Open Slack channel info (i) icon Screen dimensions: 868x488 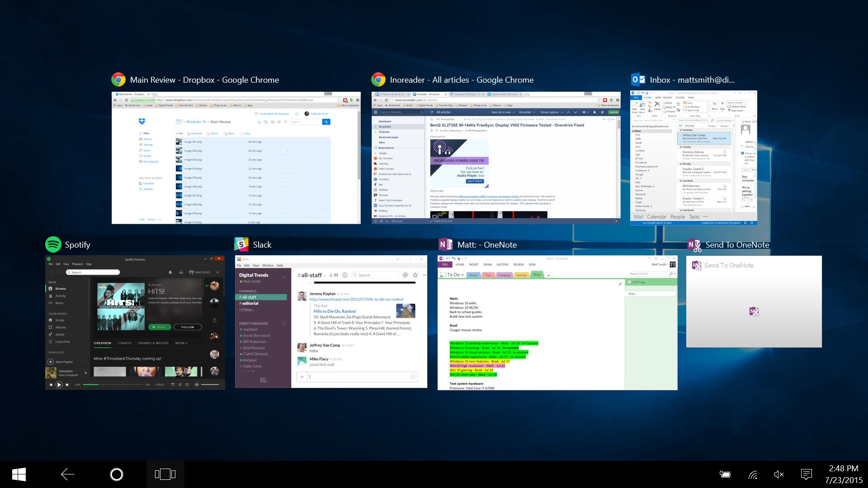coord(345,275)
